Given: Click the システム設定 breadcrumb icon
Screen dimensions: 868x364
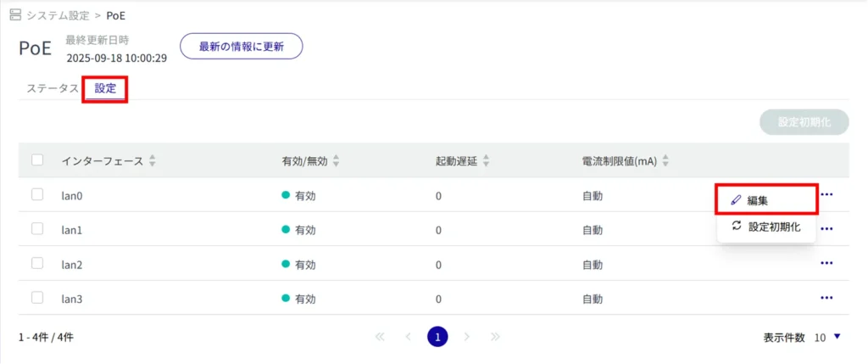Looking at the screenshot, I should point(15,15).
